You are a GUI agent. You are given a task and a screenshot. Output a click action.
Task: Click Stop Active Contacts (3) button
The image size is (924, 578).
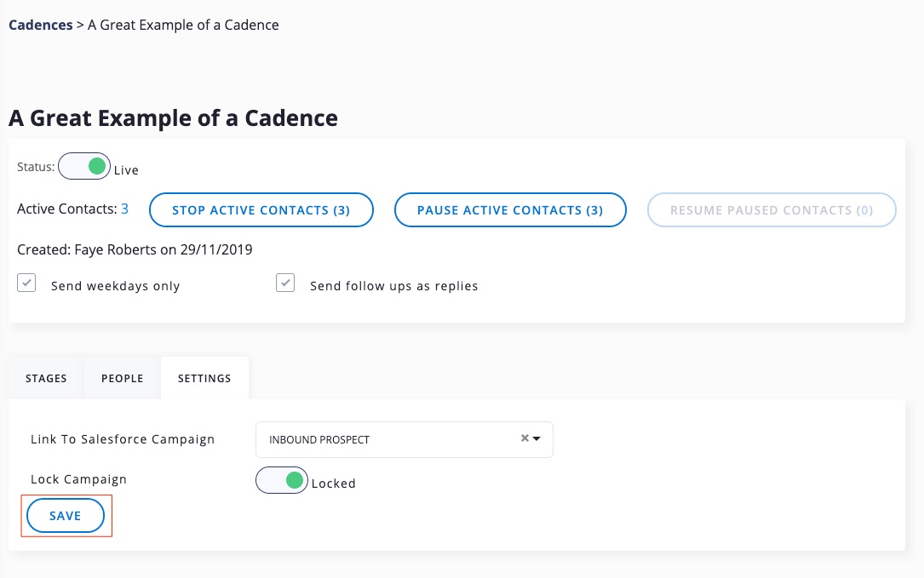[x=261, y=210]
